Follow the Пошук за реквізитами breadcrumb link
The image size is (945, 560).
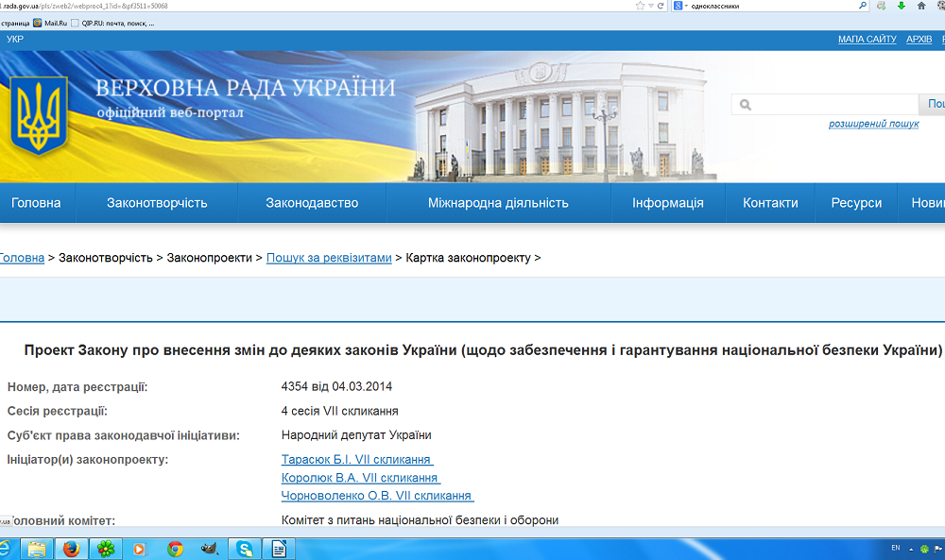(329, 258)
